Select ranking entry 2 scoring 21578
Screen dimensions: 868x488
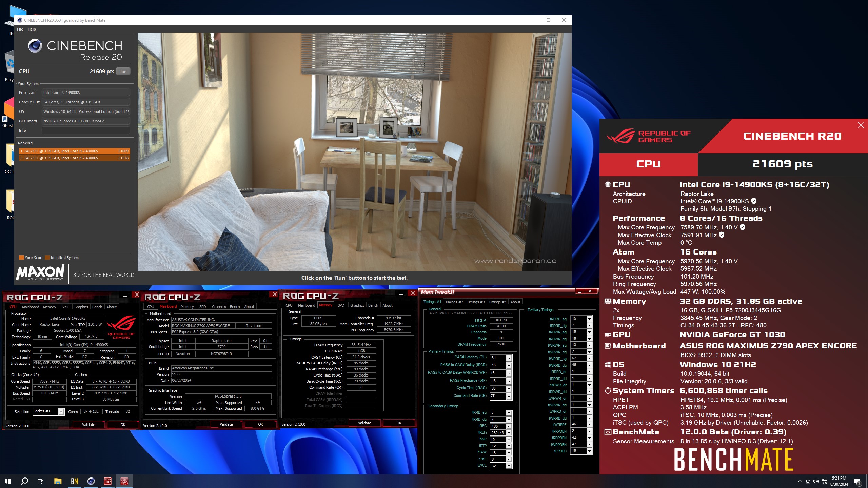(x=74, y=158)
